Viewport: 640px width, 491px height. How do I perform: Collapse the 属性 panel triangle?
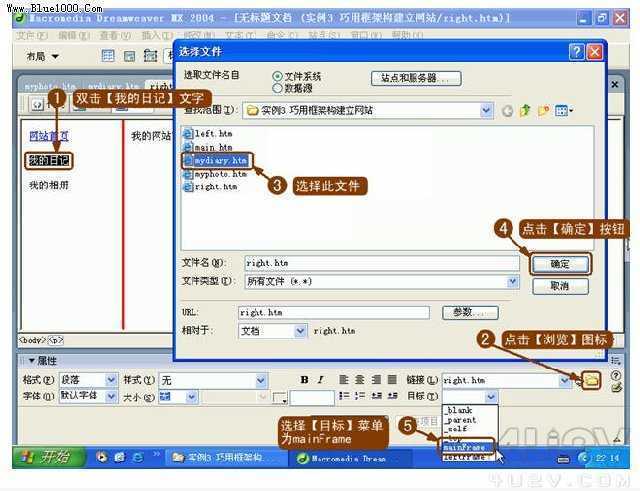31,360
